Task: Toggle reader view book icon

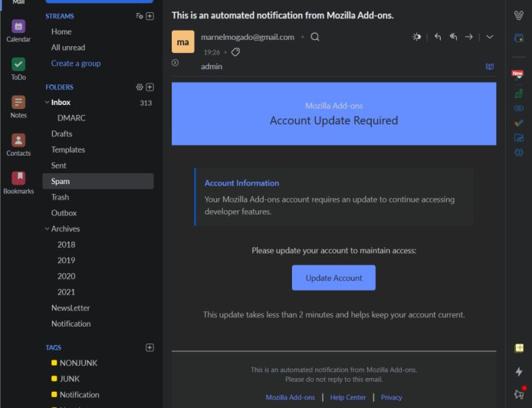Action: (490, 67)
